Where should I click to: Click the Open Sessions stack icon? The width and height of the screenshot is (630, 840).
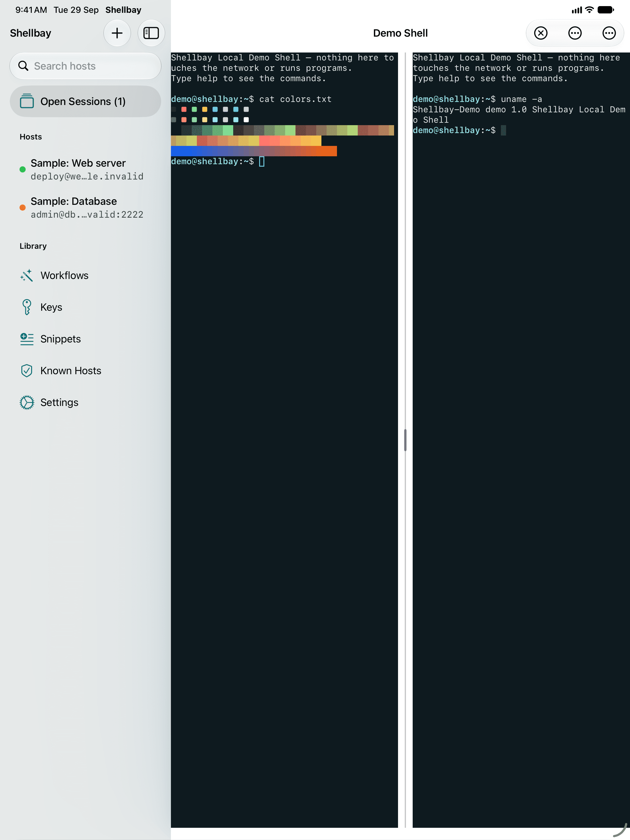(x=27, y=101)
